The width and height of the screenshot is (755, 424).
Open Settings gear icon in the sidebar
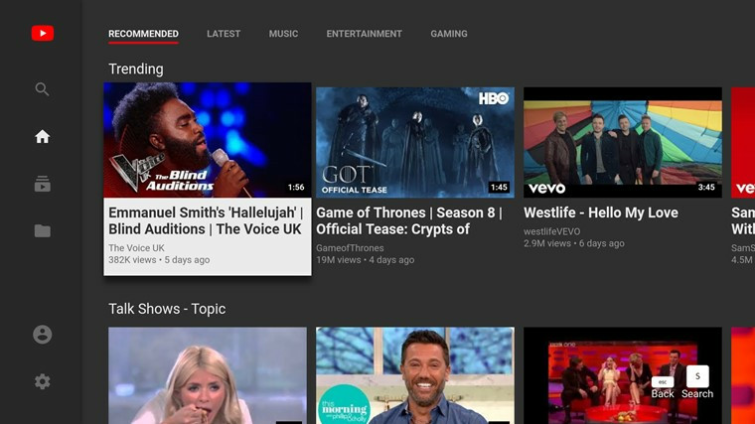42,382
